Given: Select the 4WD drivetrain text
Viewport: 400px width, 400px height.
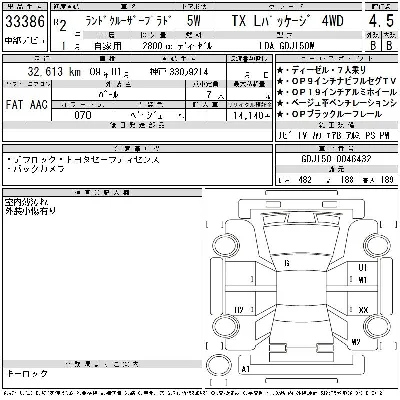Looking at the screenshot, I should point(332,21).
